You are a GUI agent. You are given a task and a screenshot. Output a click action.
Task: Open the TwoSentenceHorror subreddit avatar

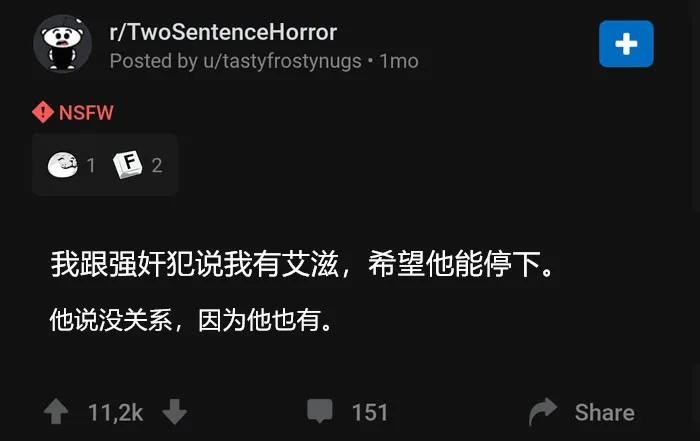coord(62,44)
